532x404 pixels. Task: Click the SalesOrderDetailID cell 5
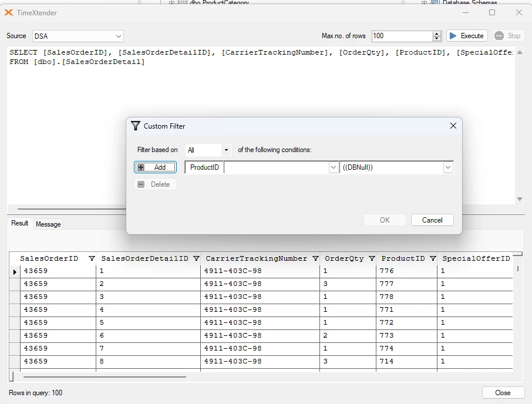coord(148,322)
